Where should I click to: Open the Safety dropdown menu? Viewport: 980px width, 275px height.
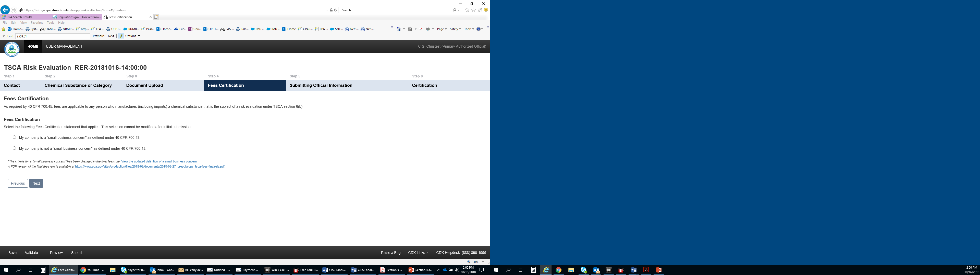click(x=455, y=29)
